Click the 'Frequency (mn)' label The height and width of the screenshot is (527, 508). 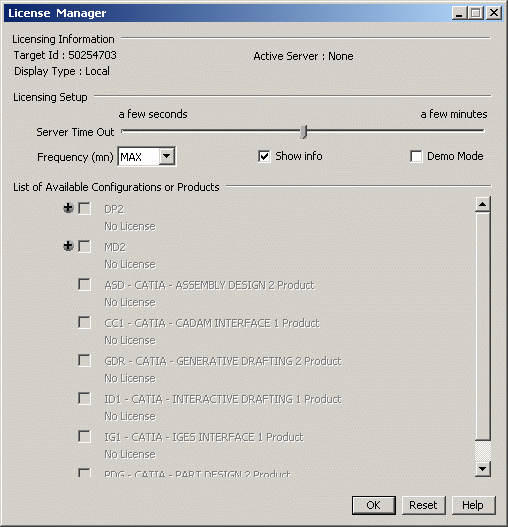pyautogui.click(x=75, y=157)
